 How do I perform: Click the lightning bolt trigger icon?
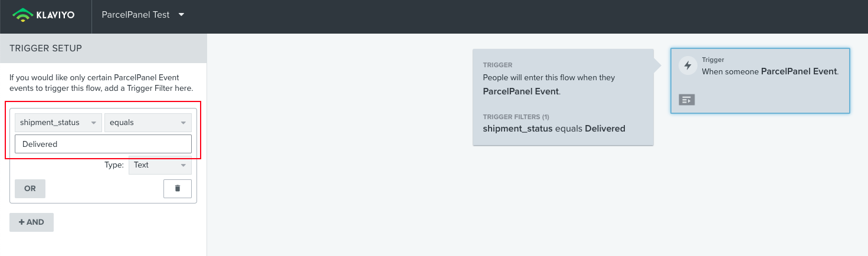pos(687,65)
